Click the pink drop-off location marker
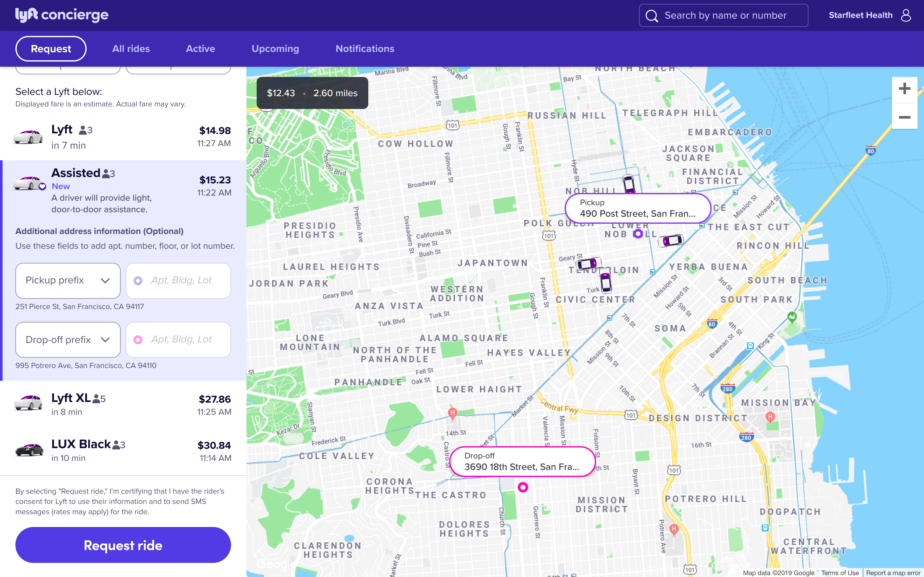 523,487
